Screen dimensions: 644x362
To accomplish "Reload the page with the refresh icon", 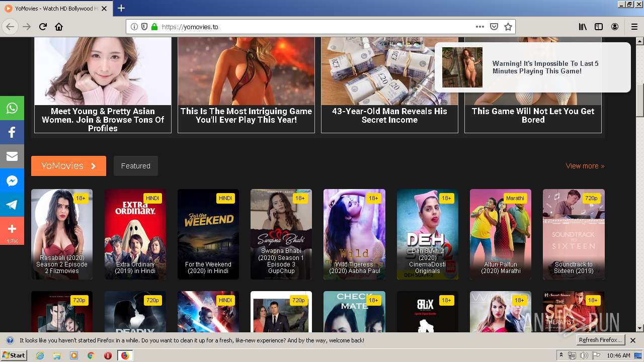I will click(x=43, y=27).
